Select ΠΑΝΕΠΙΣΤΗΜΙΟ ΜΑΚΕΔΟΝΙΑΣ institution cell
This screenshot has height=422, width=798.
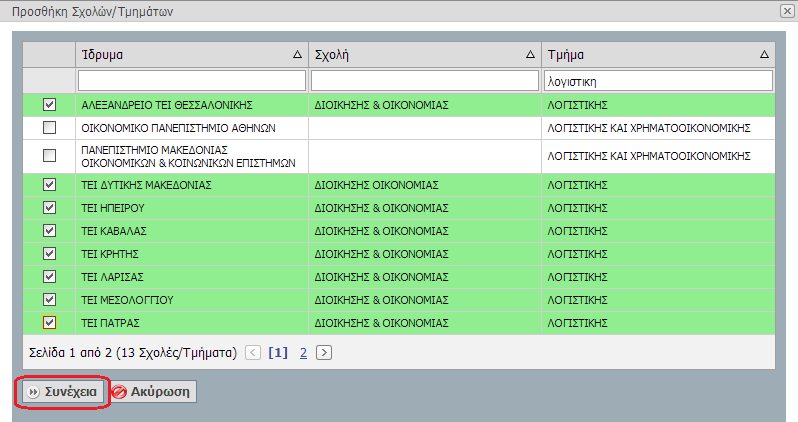(x=192, y=156)
